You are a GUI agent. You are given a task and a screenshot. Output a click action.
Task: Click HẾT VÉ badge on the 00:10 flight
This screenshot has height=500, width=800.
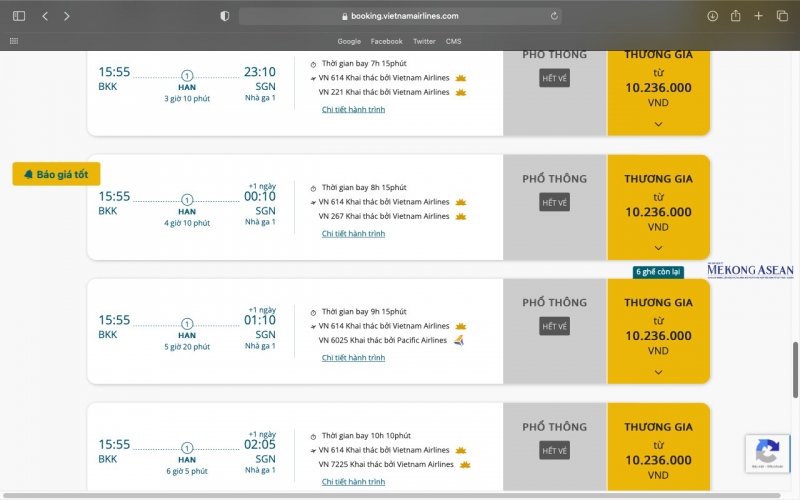pos(554,202)
